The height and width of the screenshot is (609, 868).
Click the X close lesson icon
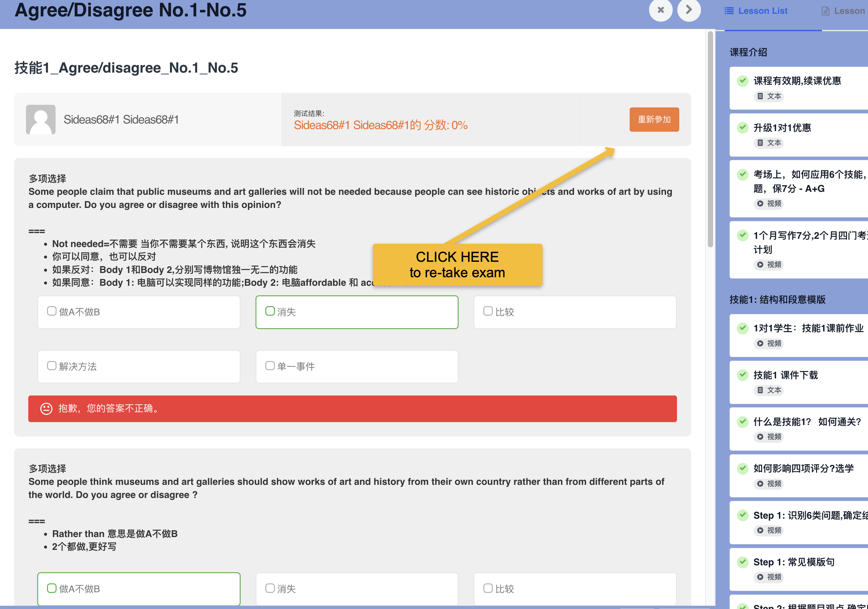point(661,10)
